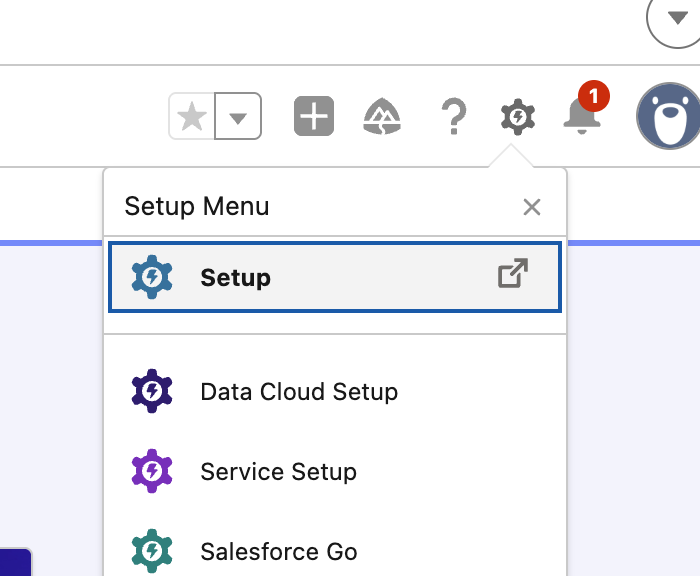This screenshot has width=700, height=576.
Task: Click the teal Salesforce Go gear icon
Action: pyautogui.click(x=152, y=551)
